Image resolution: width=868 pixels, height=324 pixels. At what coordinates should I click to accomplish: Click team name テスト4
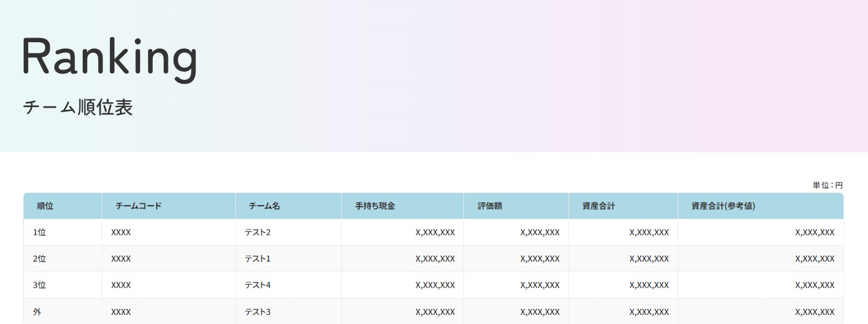pyautogui.click(x=258, y=285)
